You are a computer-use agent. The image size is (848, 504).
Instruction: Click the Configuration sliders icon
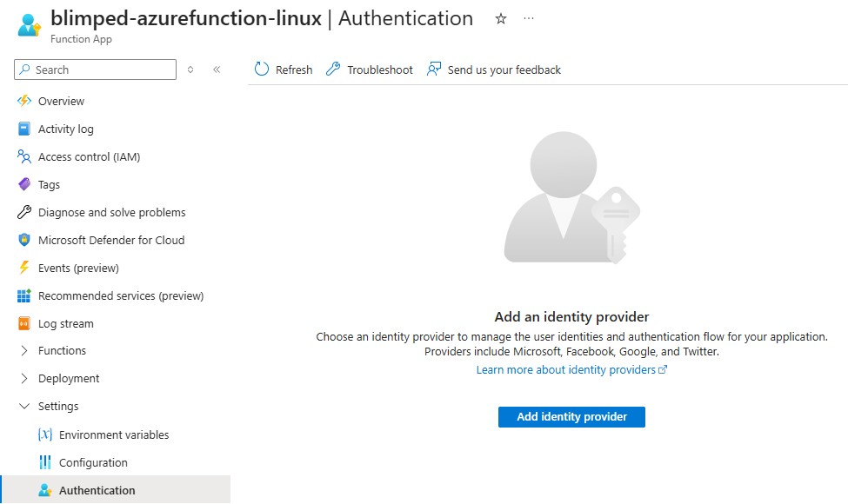[x=45, y=462]
